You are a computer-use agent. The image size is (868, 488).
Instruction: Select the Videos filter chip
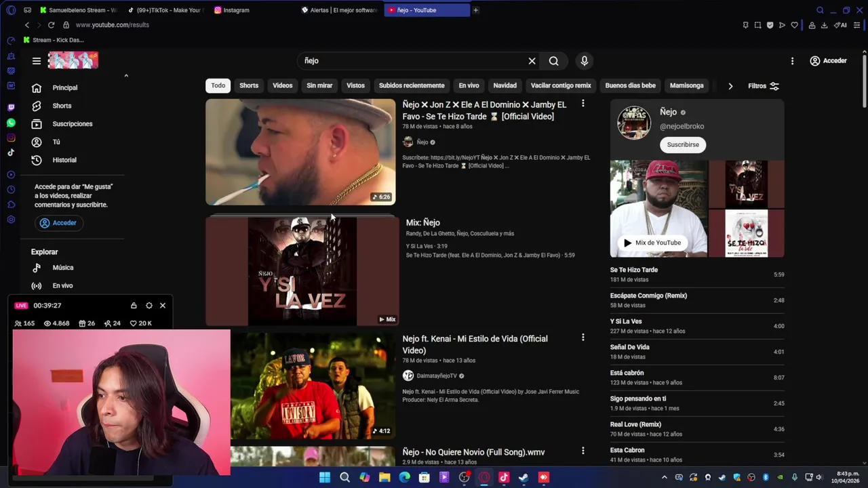(283, 85)
